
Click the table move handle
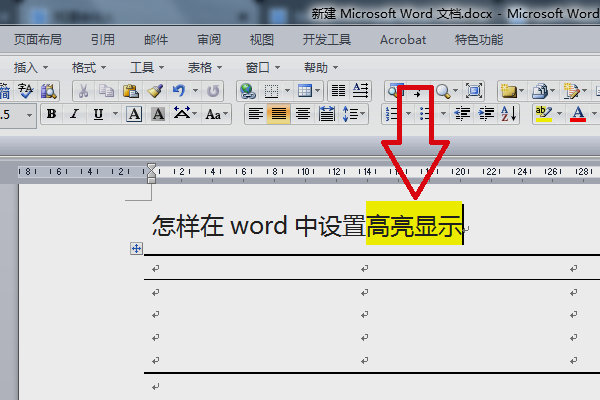click(x=136, y=248)
